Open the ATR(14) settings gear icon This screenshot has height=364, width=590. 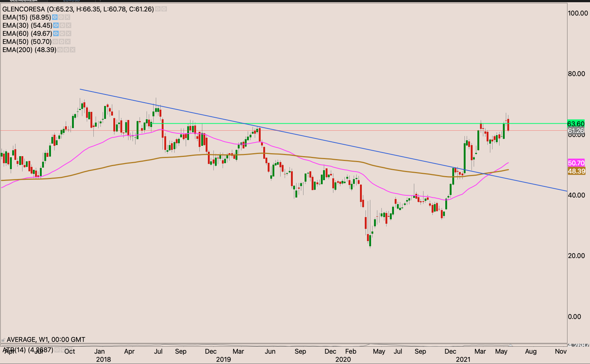click(64, 350)
